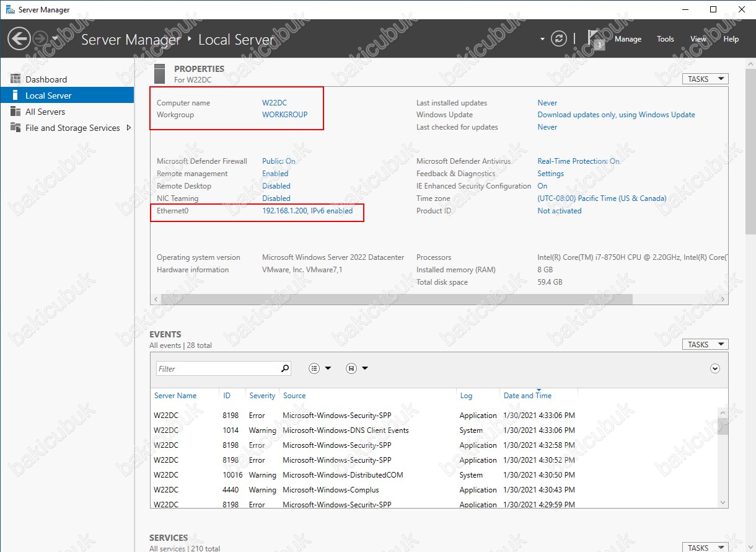
Task: Click the scroll-down arrow in events list
Action: point(723,502)
